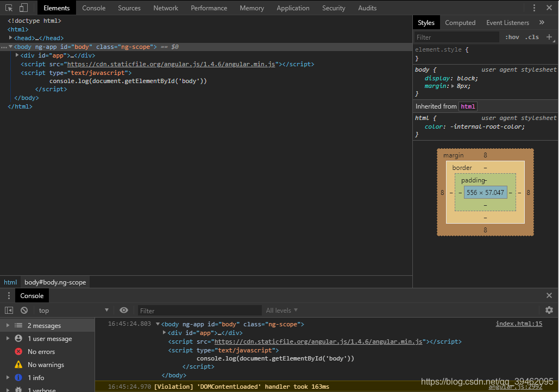This screenshot has width=559, height=392.
Task: Show more Styles pane tabs chevron
Action: point(542,22)
